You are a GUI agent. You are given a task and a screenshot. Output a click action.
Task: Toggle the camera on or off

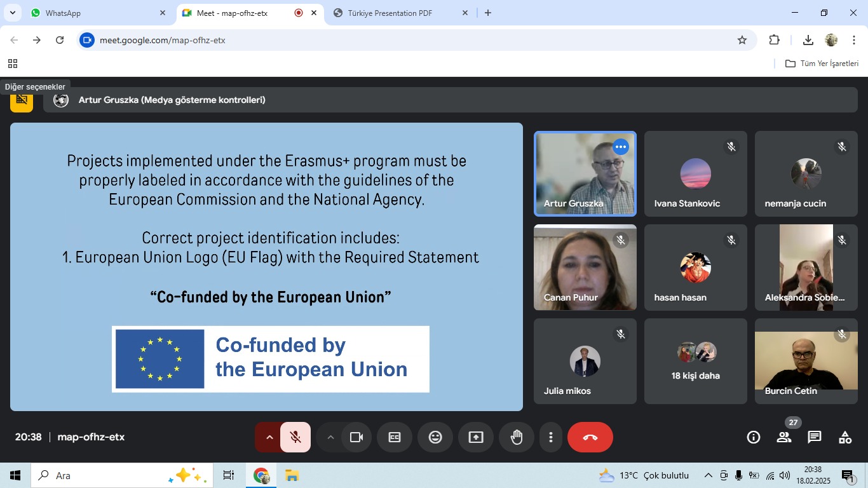[356, 437]
